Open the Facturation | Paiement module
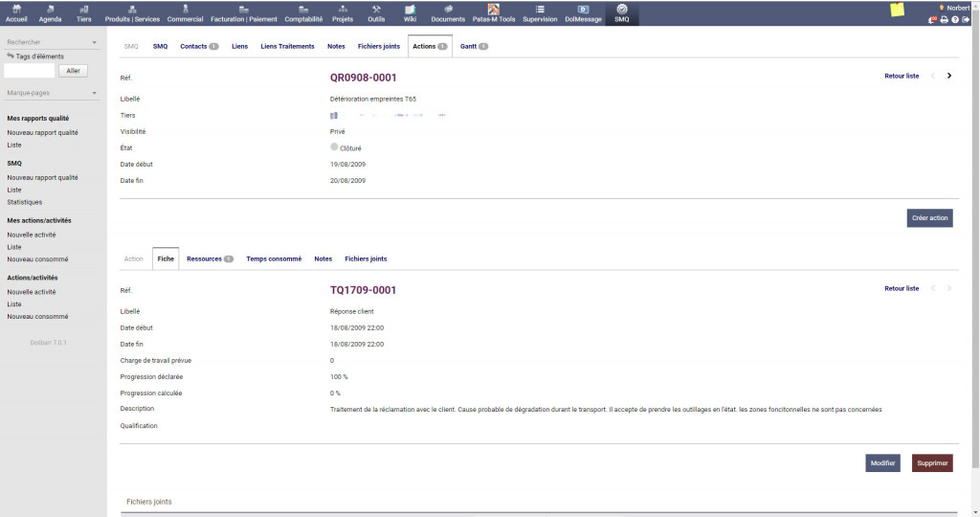Viewport: 980px width, 517px height. tap(244, 13)
